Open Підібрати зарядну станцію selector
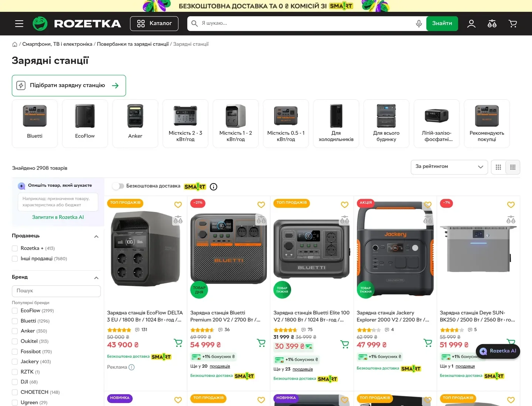This screenshot has height=406, width=532. (69, 86)
